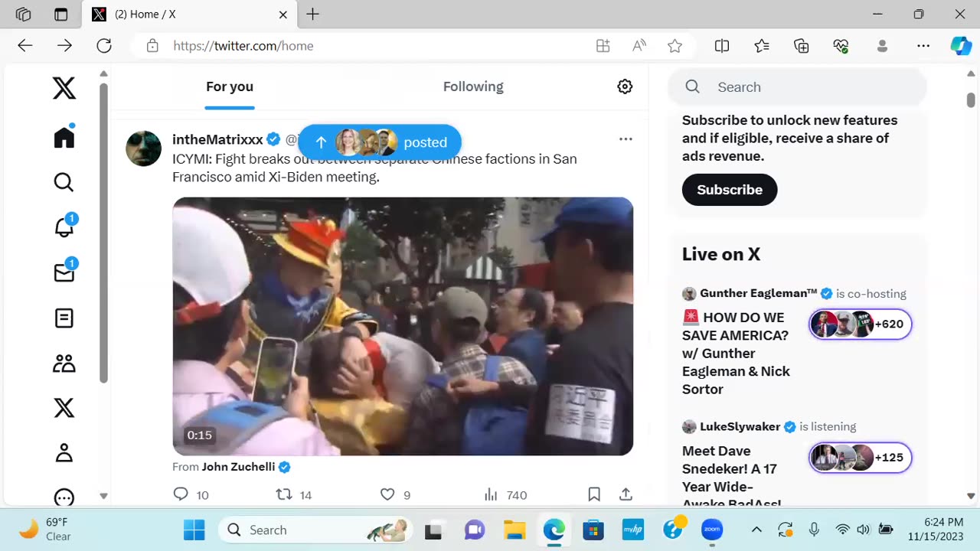Screen dimensions: 980x551
Task: Open browser profile account icon
Action: (882, 46)
